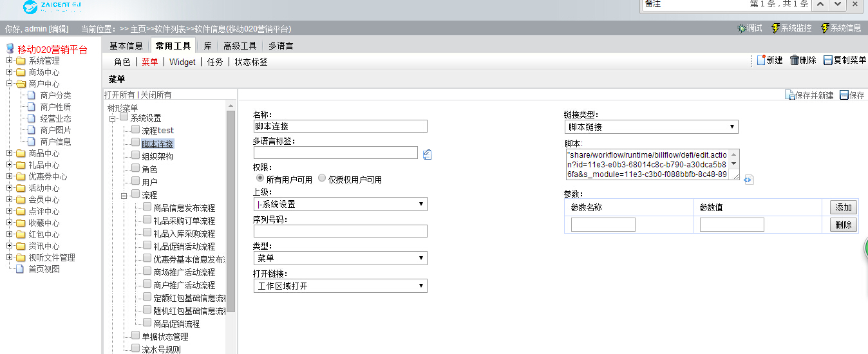Click the 删除 button in parameter row
Screen dimensions: 868x354
point(844,225)
